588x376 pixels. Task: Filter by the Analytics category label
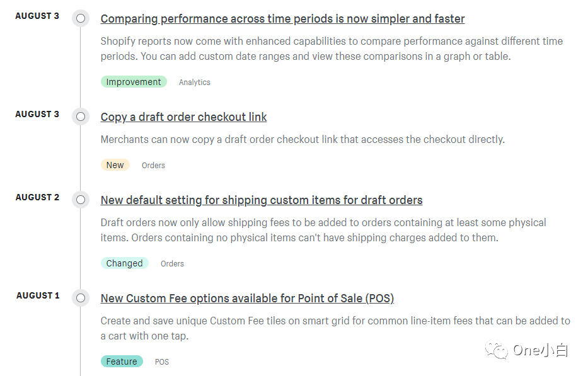194,82
